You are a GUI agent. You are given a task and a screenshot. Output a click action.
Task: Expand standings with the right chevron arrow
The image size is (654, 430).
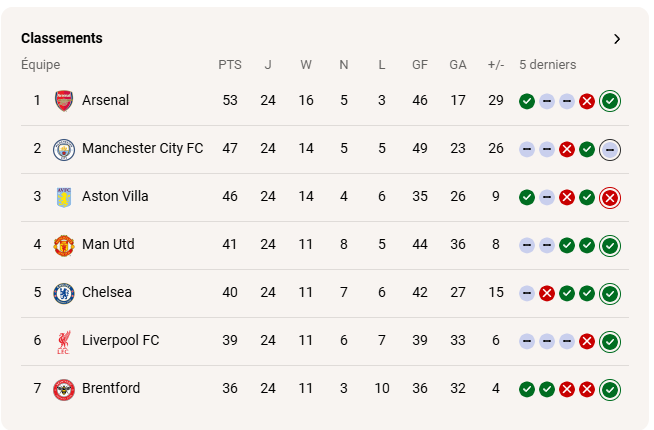pyautogui.click(x=617, y=39)
